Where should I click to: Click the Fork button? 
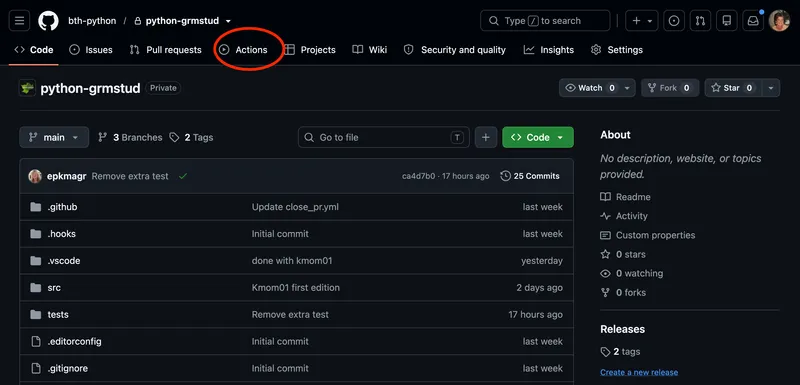[669, 88]
